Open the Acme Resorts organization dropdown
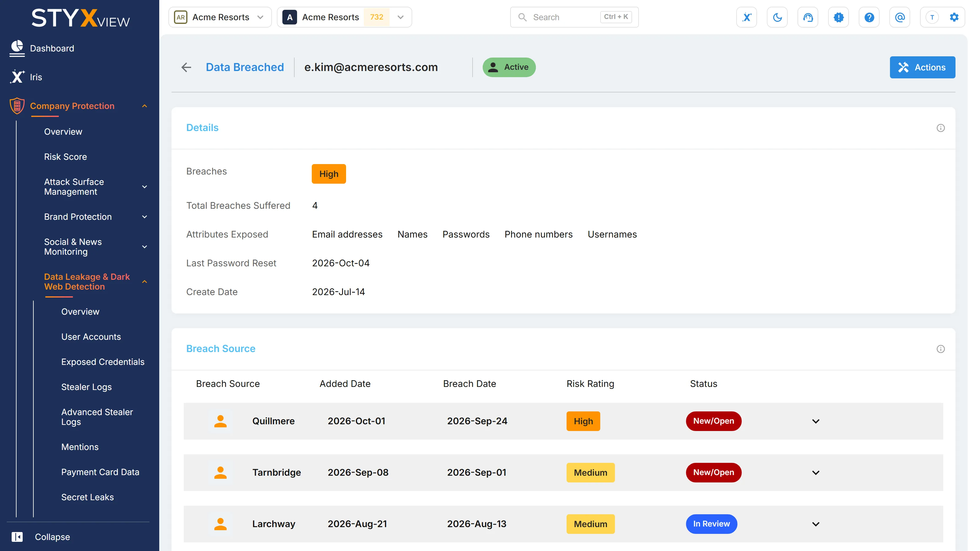Image resolution: width=980 pixels, height=551 pixels. pyautogui.click(x=220, y=17)
